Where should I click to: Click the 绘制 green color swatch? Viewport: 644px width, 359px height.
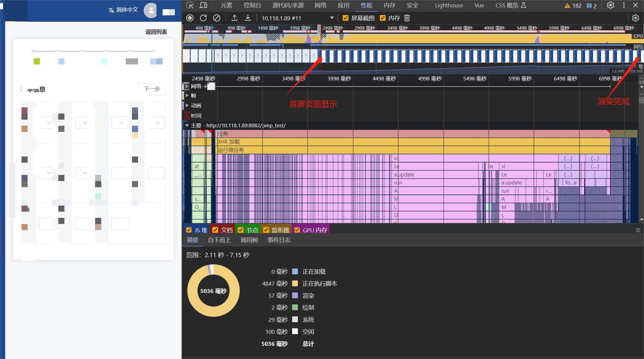click(x=295, y=307)
